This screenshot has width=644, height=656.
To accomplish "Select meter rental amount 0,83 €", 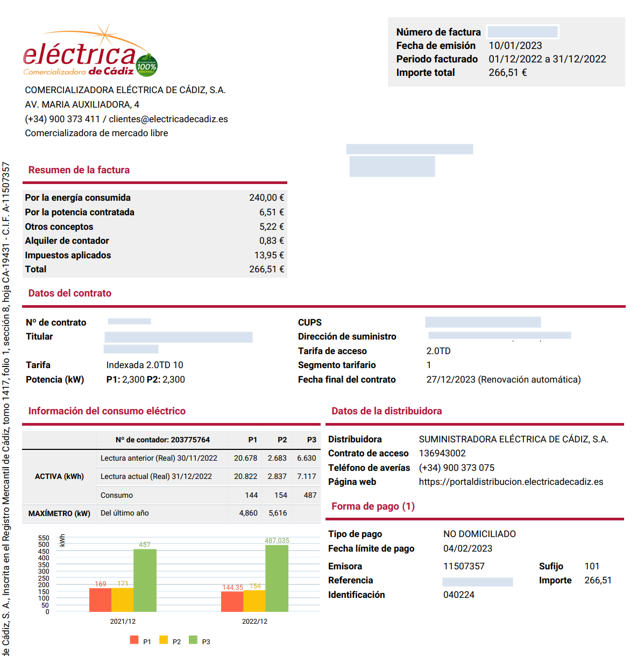I will pos(272,241).
